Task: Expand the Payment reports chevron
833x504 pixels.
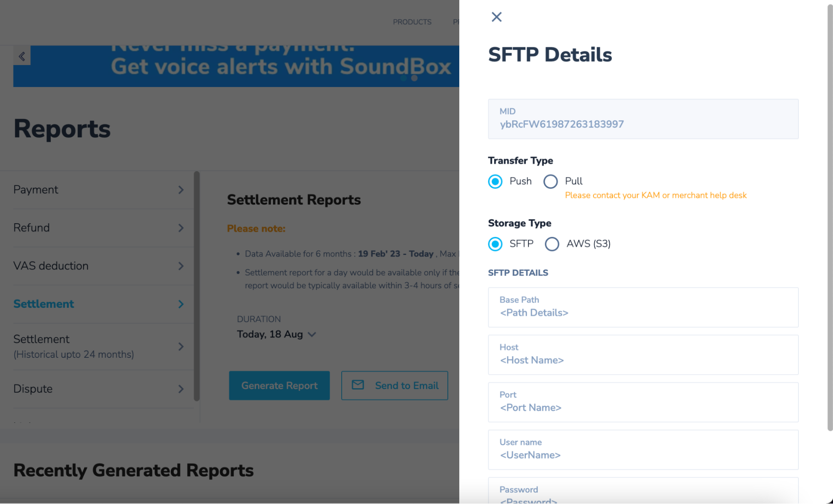Action: point(181,190)
